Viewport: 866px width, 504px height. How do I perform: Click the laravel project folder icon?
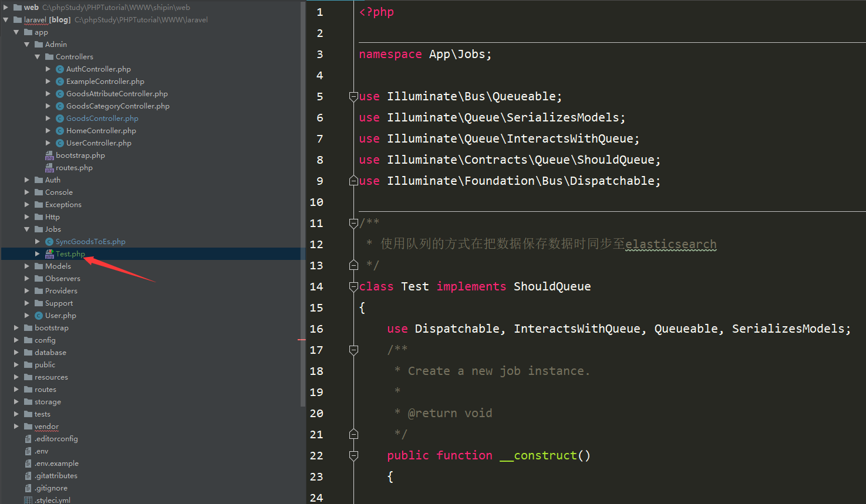pos(18,20)
